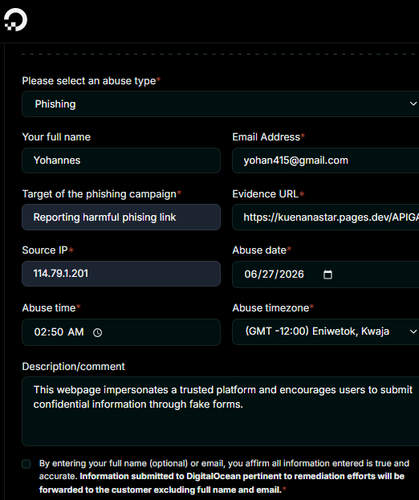Click the Abuse date field 06/27/2026

325,274
